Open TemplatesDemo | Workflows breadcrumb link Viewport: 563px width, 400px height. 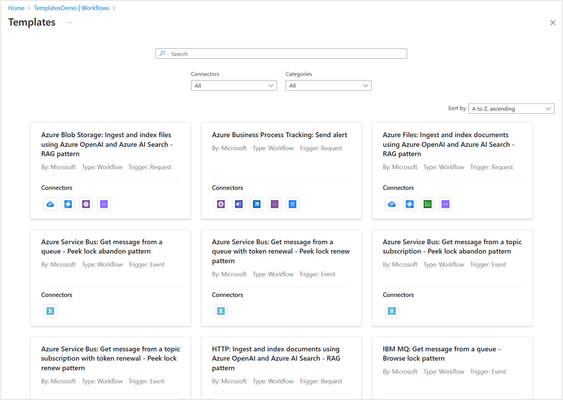(x=71, y=8)
